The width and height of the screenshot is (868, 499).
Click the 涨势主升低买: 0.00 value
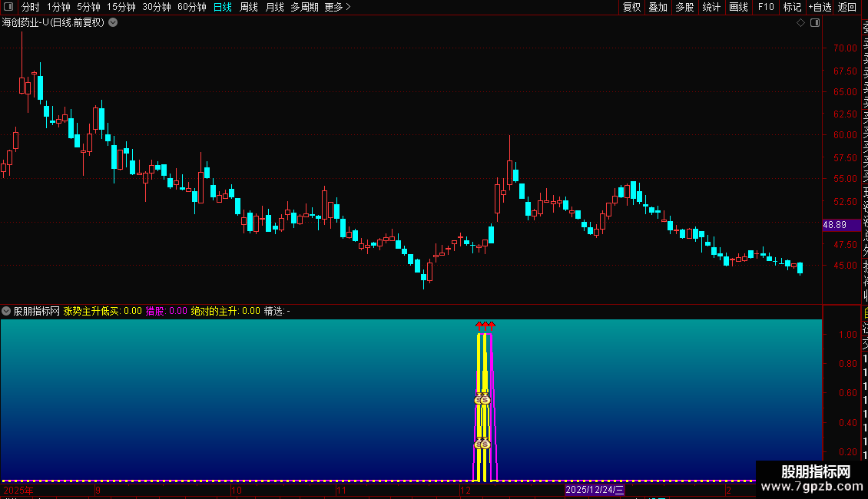point(102,312)
